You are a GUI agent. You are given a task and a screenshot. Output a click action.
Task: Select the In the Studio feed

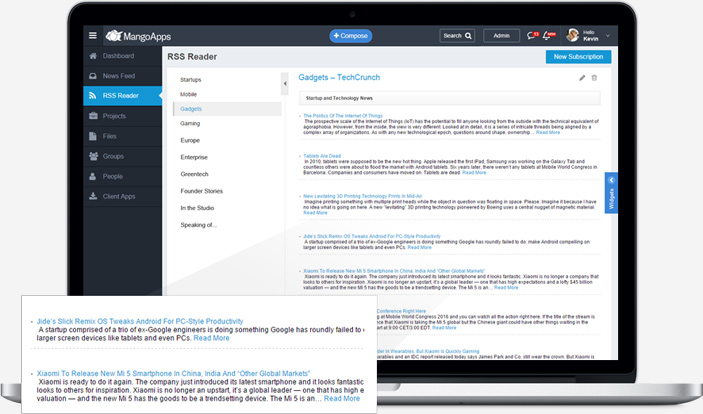coord(197,208)
